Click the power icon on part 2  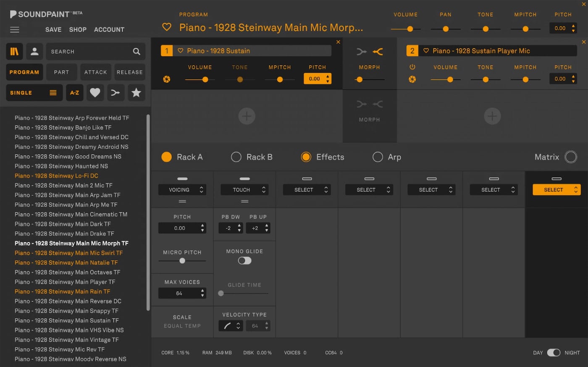point(412,67)
